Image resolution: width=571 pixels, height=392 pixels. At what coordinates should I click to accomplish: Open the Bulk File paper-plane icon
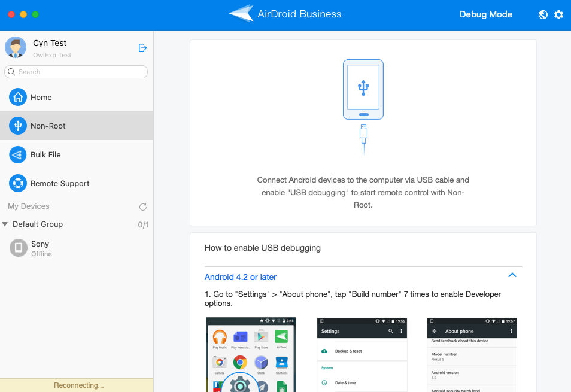click(x=18, y=154)
